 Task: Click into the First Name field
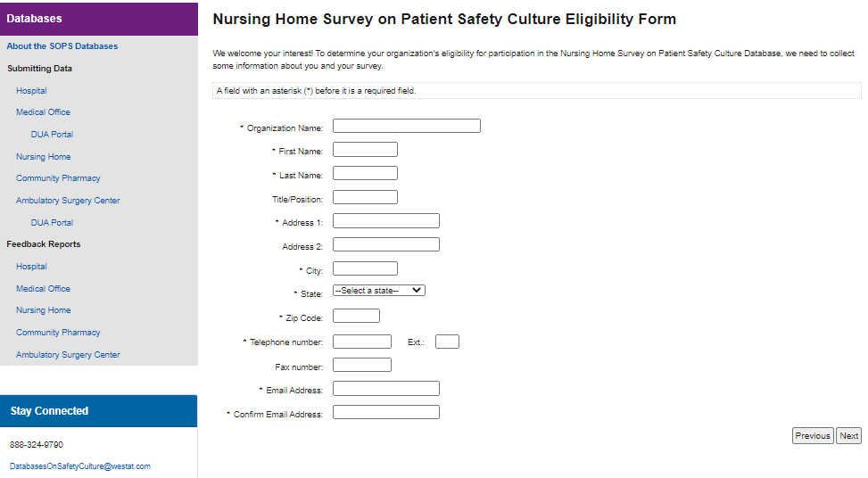point(365,150)
